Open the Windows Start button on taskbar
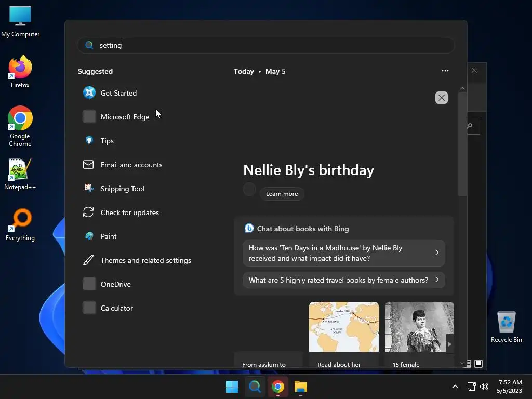This screenshot has width=532, height=399. (232, 387)
